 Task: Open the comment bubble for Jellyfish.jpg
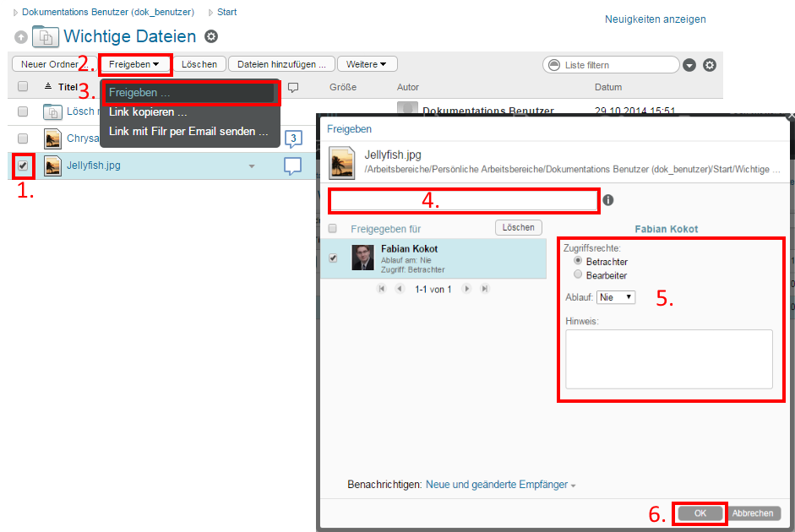point(292,166)
